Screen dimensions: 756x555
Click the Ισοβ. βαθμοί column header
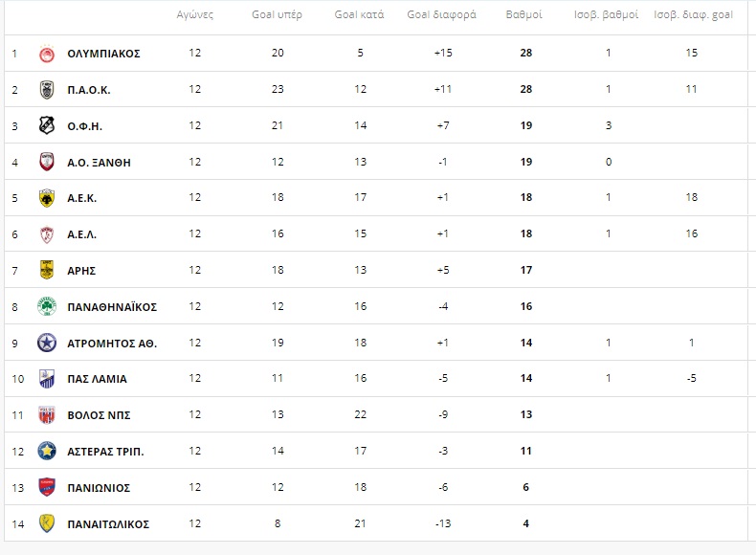pos(606,14)
